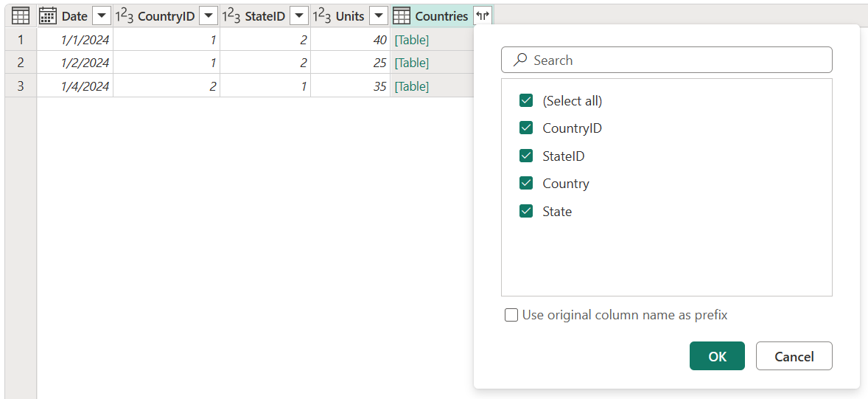Uncheck the CountryID checkbox in the list
The width and height of the screenshot is (868, 399).
tap(526, 128)
